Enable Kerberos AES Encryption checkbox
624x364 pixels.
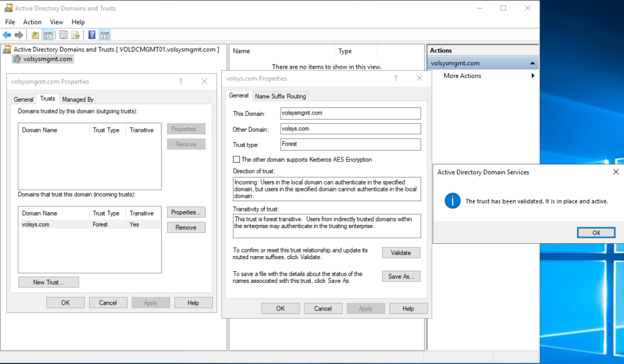click(237, 160)
